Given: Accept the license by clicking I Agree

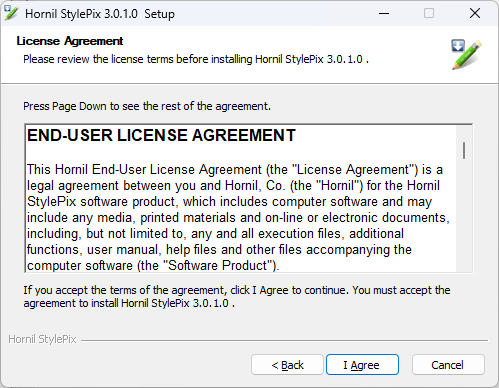Looking at the screenshot, I should pos(362,365).
